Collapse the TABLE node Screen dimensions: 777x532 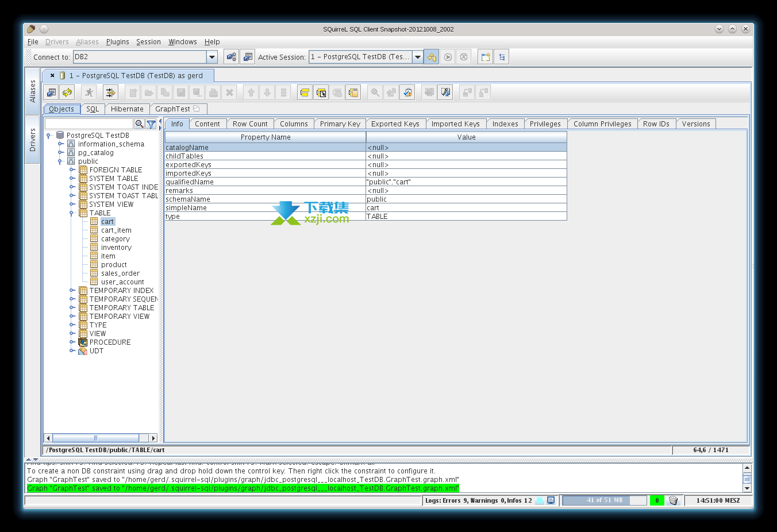pos(72,213)
